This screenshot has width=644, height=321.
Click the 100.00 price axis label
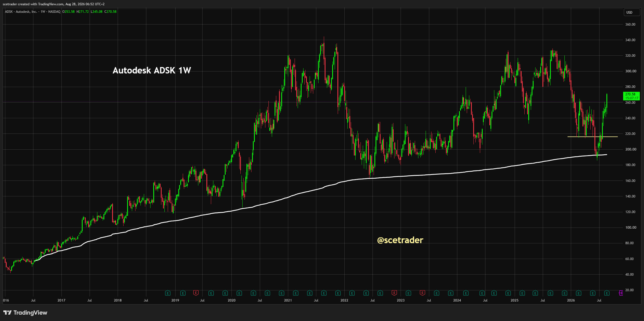[x=630, y=228]
